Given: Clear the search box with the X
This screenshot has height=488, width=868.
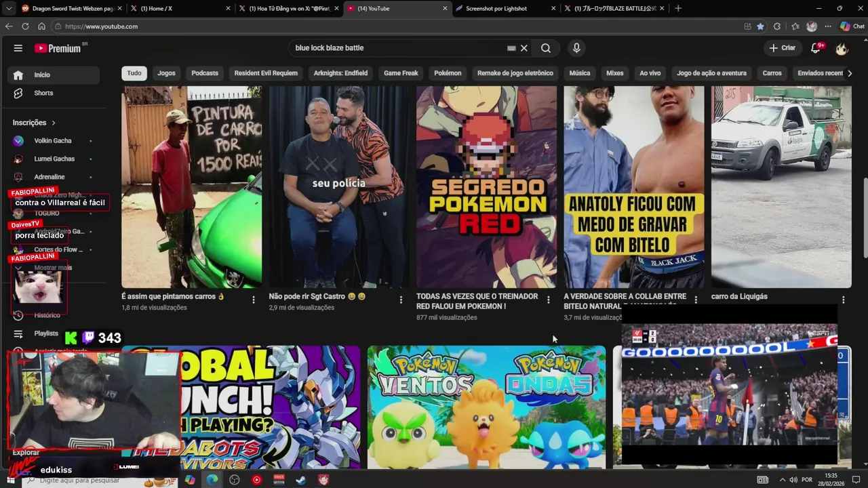Looking at the screenshot, I should pos(524,48).
